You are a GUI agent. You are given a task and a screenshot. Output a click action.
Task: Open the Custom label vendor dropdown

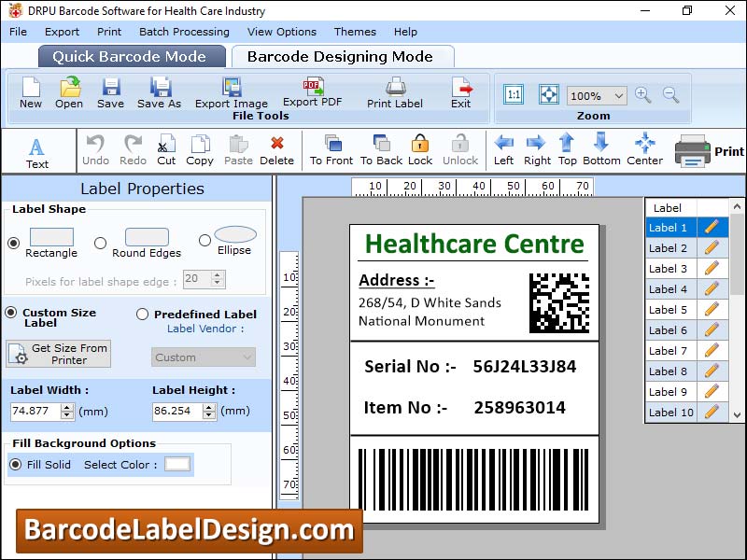coord(203,357)
